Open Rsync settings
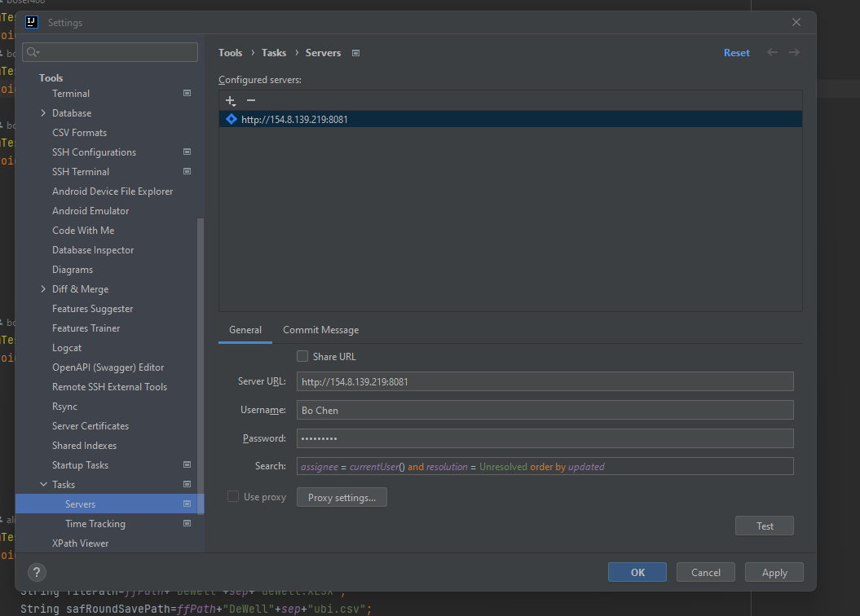The image size is (860, 616). tap(64, 407)
